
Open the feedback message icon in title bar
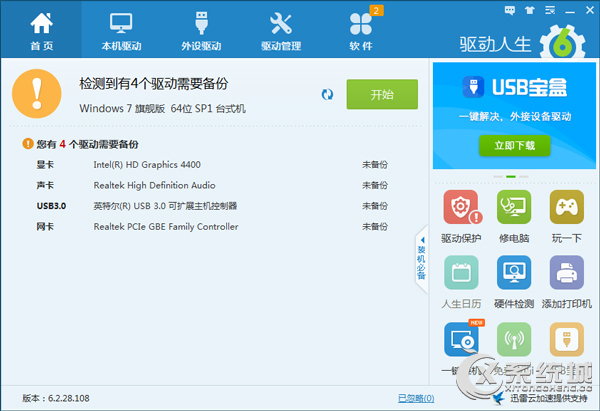click(x=510, y=10)
